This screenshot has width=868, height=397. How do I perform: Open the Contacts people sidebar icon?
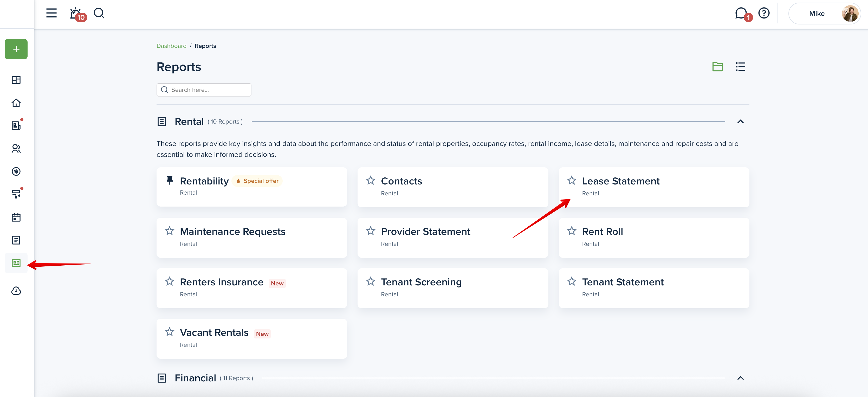point(16,149)
